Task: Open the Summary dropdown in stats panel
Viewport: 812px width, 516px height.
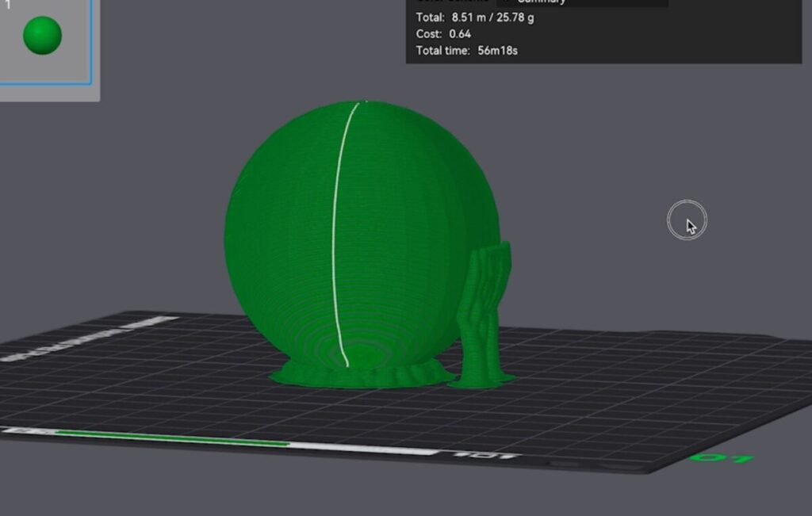Action: coord(582,2)
